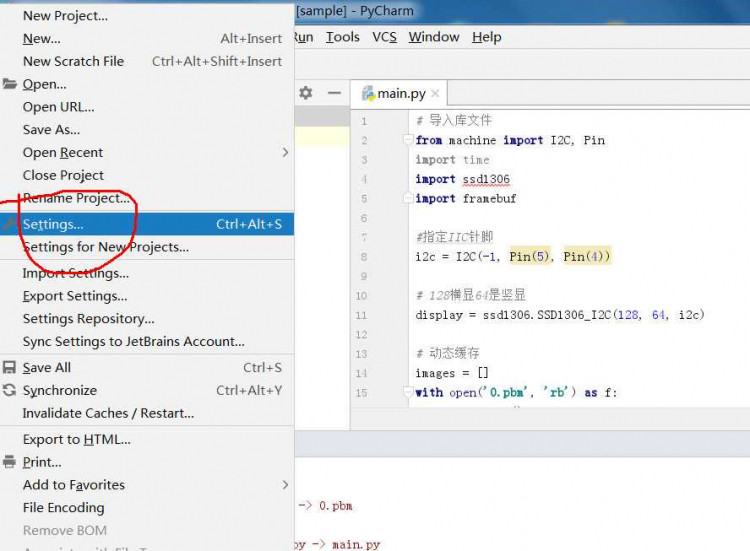Click highlighted Pin(5) in code
The width and height of the screenshot is (750, 551).
click(x=529, y=256)
